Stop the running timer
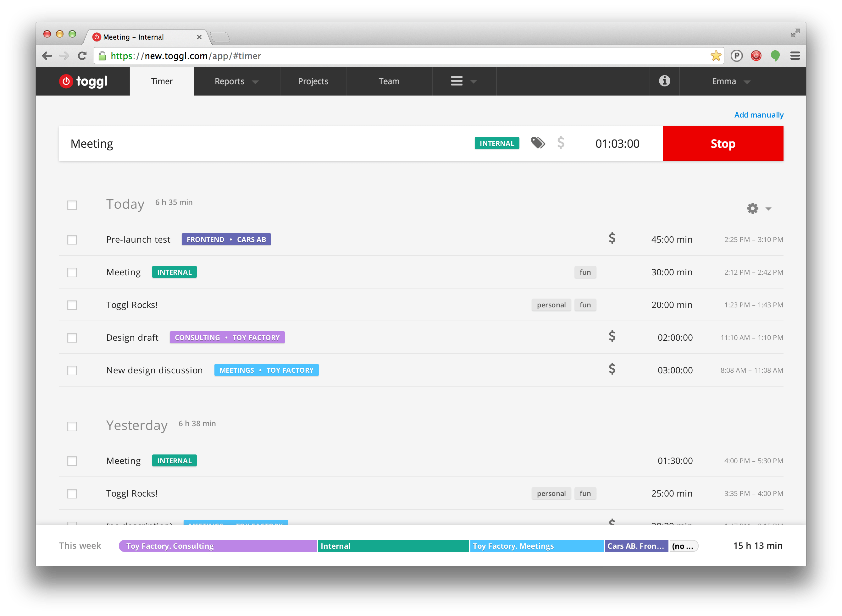842x616 pixels. [x=722, y=144]
